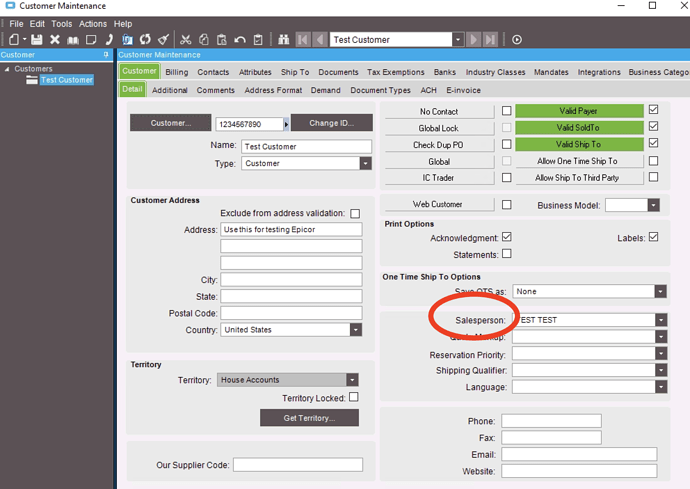Open the arrow next to New icon
Image resolution: width=690 pixels, height=489 pixels.
tap(25, 39)
